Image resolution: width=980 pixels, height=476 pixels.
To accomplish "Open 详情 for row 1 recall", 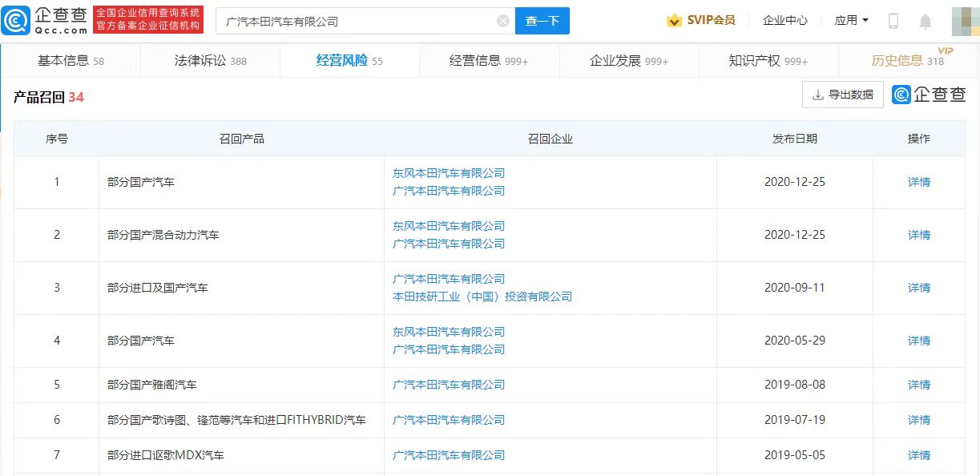I will pos(919,182).
